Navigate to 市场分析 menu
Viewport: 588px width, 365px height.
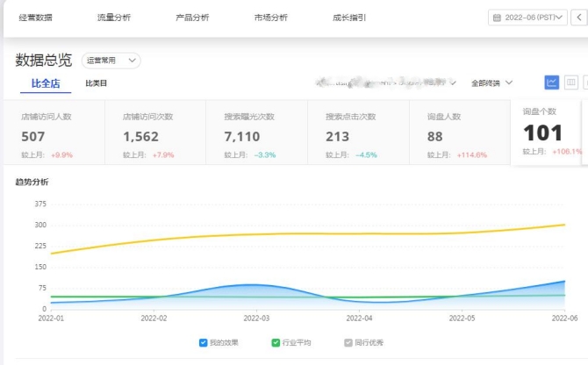click(270, 18)
